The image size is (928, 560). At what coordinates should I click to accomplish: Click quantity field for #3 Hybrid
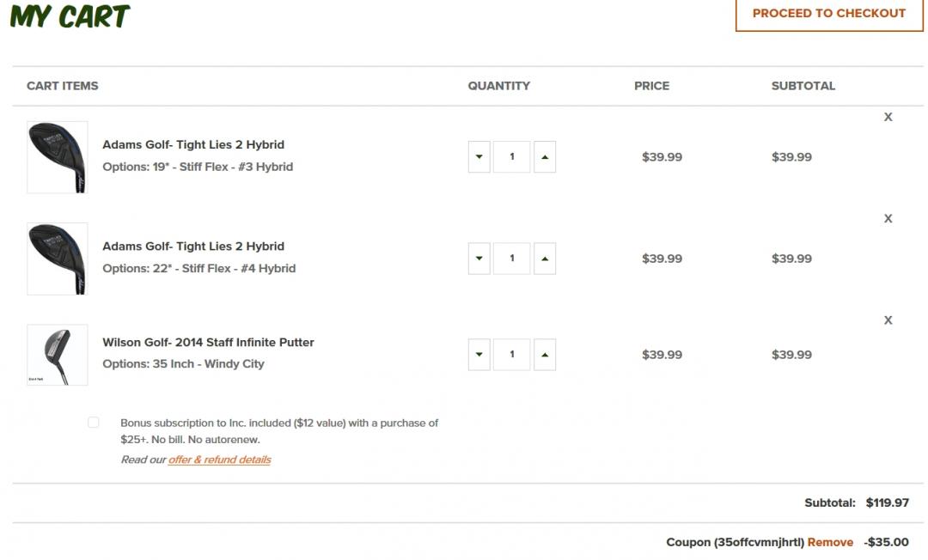512,157
